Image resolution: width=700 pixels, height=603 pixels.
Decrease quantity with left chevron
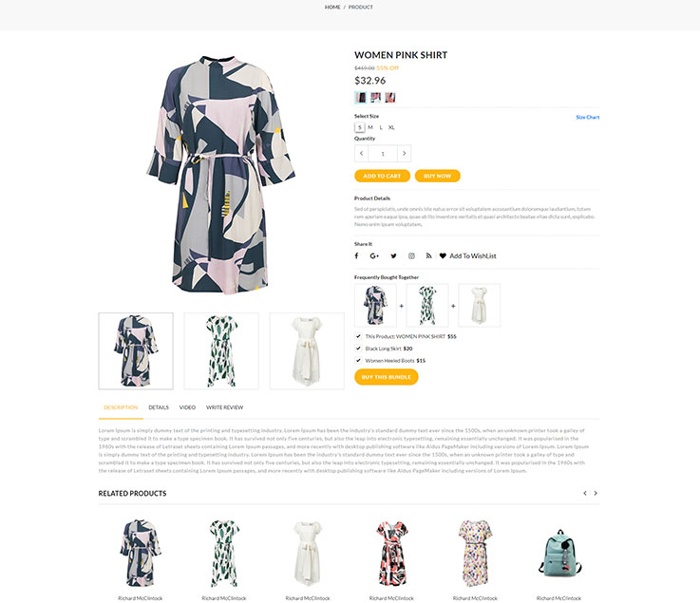click(361, 153)
